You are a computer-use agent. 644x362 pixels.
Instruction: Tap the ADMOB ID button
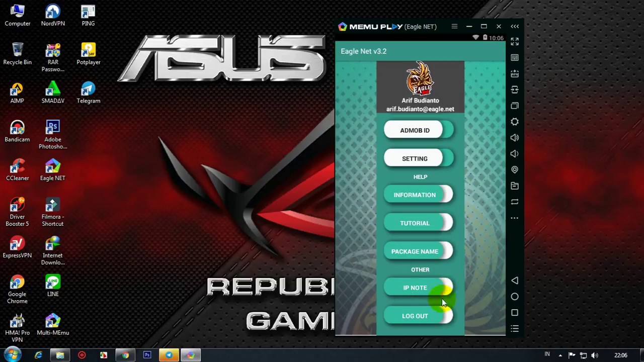coord(419,130)
